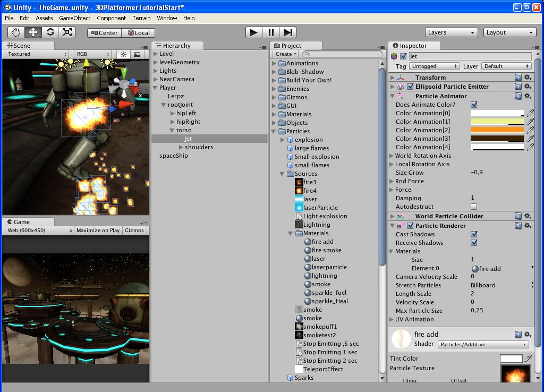
Task: Open the GameObject menu
Action: pyautogui.click(x=74, y=18)
